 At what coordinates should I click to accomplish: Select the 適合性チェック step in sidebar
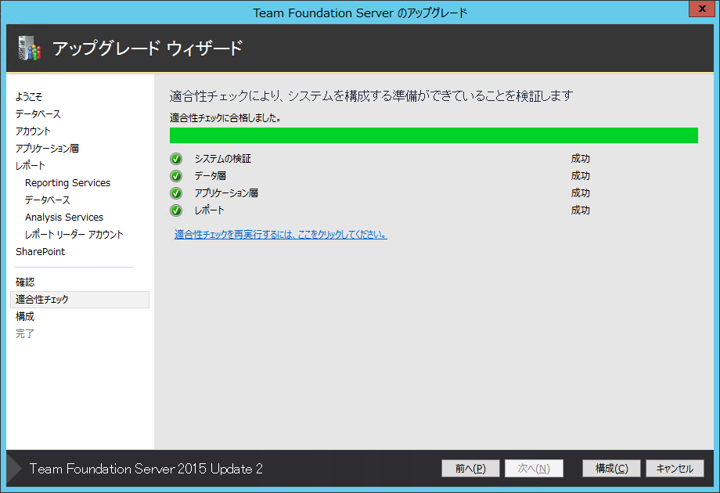79,299
